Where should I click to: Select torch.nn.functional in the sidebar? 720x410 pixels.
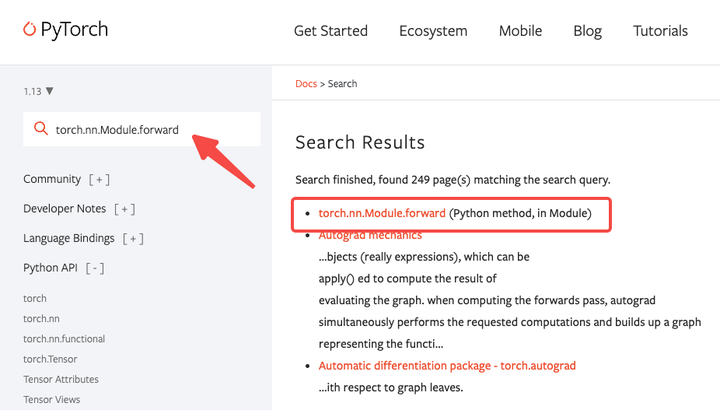tap(64, 339)
